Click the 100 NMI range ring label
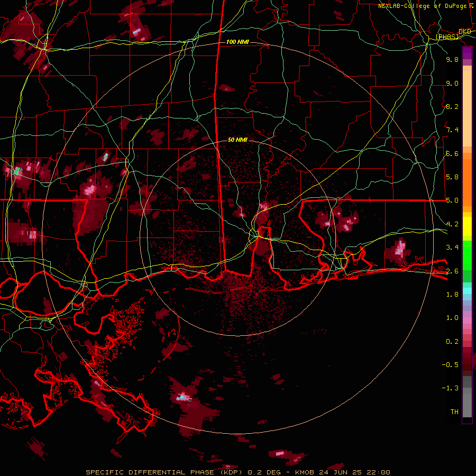The height and width of the screenshot is (476, 476). pyautogui.click(x=237, y=42)
